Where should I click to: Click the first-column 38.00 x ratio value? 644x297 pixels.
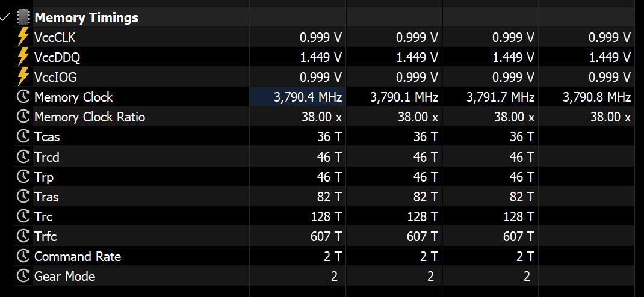tap(321, 117)
